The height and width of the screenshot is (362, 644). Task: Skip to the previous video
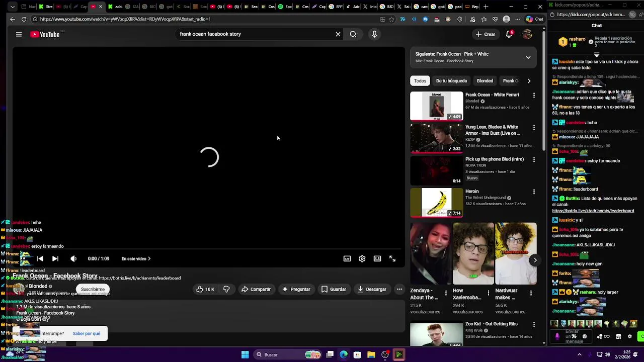click(x=40, y=258)
